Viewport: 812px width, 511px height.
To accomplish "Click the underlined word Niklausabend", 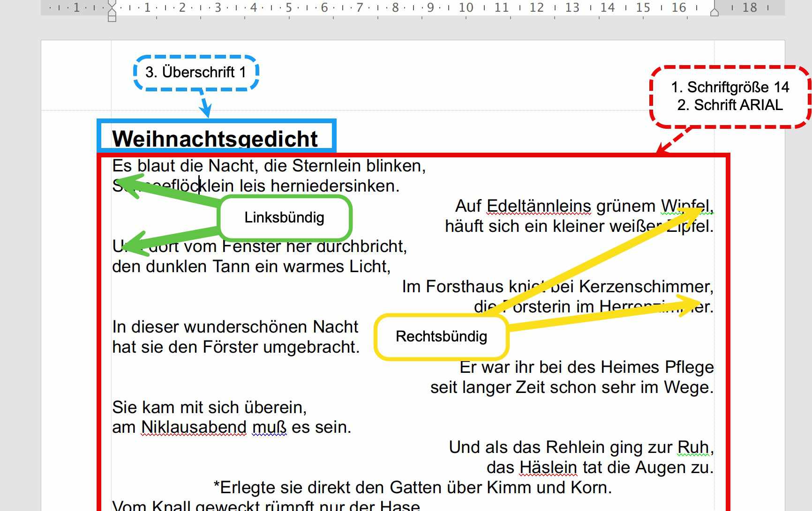I will [x=194, y=427].
